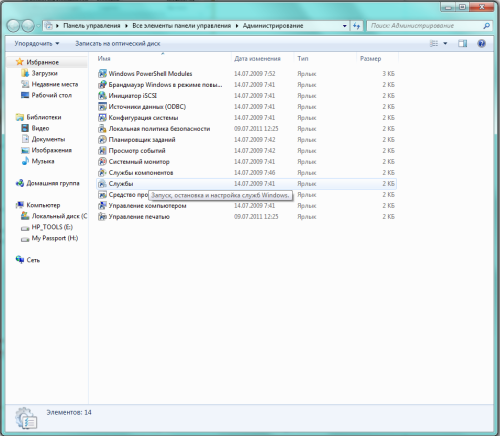Select Компьютер in the navigation pane
Screen dimensions: 500x436
[x=43, y=205]
